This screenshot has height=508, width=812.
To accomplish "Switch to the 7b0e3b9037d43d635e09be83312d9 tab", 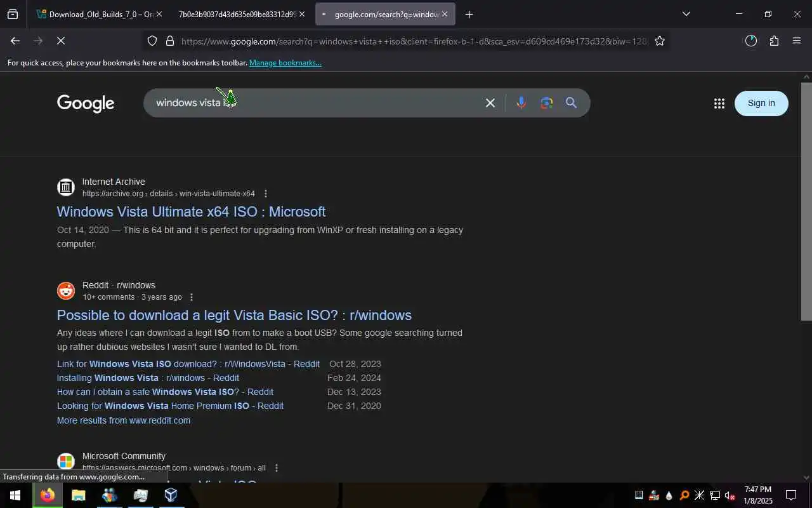I will pos(237,14).
